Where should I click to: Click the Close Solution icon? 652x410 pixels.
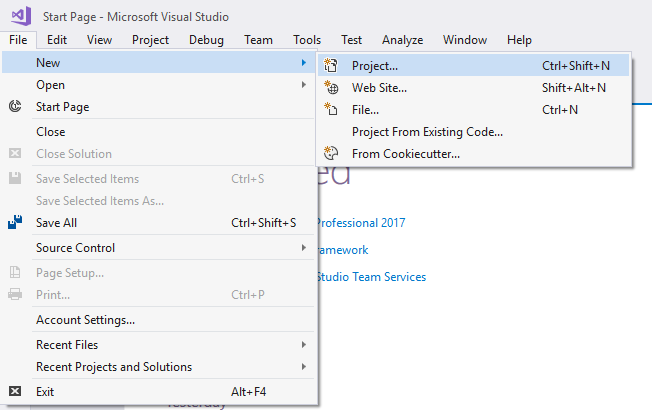pos(15,153)
